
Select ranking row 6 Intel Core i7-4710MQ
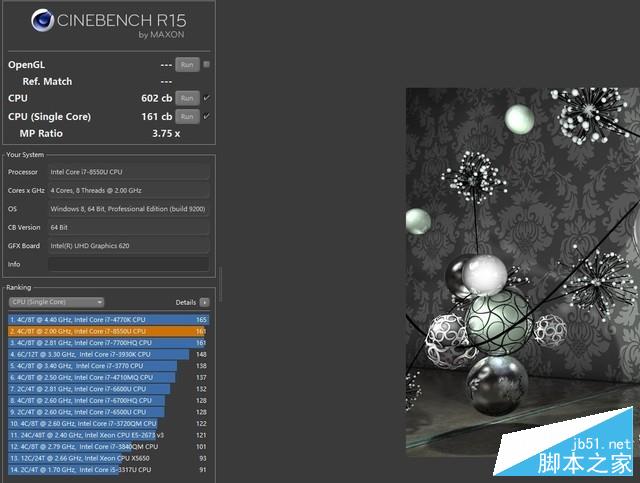coord(109,377)
